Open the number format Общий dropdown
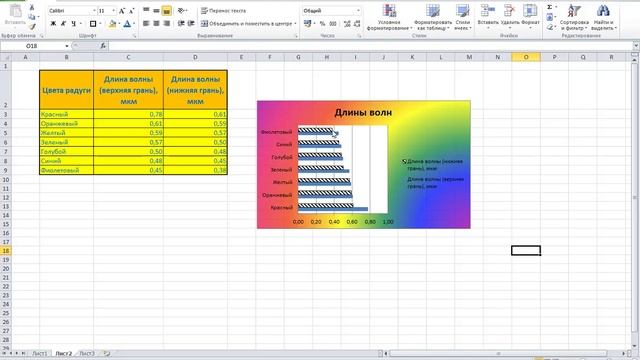Screen dimensions: 640x360 click(x=358, y=11)
